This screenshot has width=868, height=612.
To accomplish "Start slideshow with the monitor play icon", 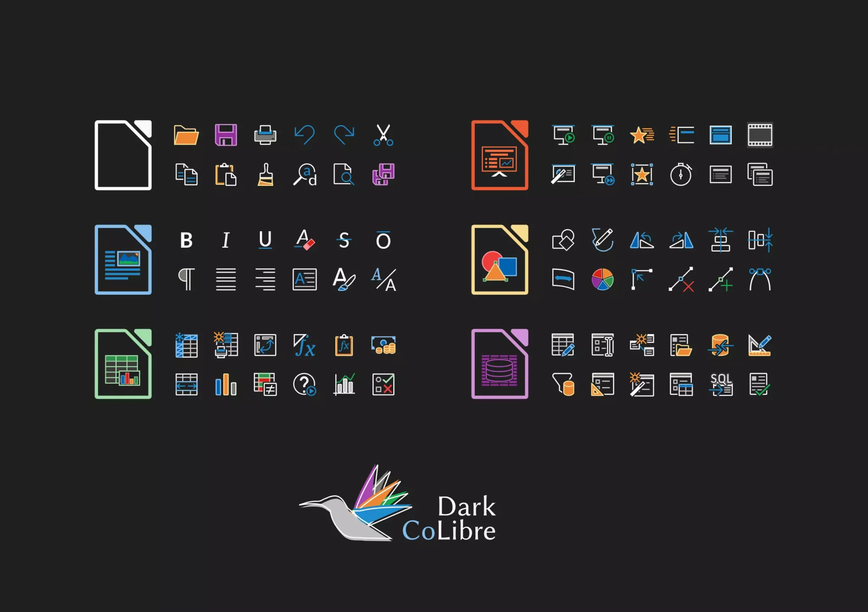I will point(564,135).
